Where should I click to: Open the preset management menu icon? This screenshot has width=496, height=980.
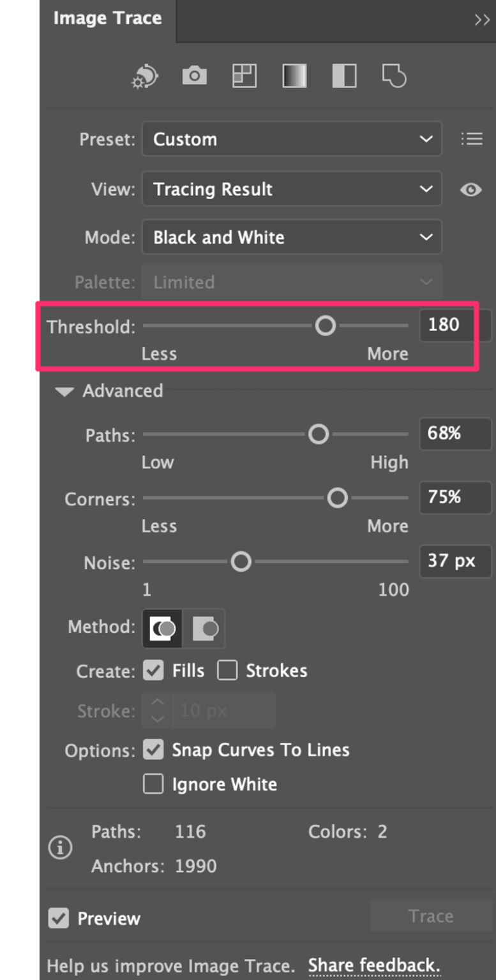tap(472, 138)
